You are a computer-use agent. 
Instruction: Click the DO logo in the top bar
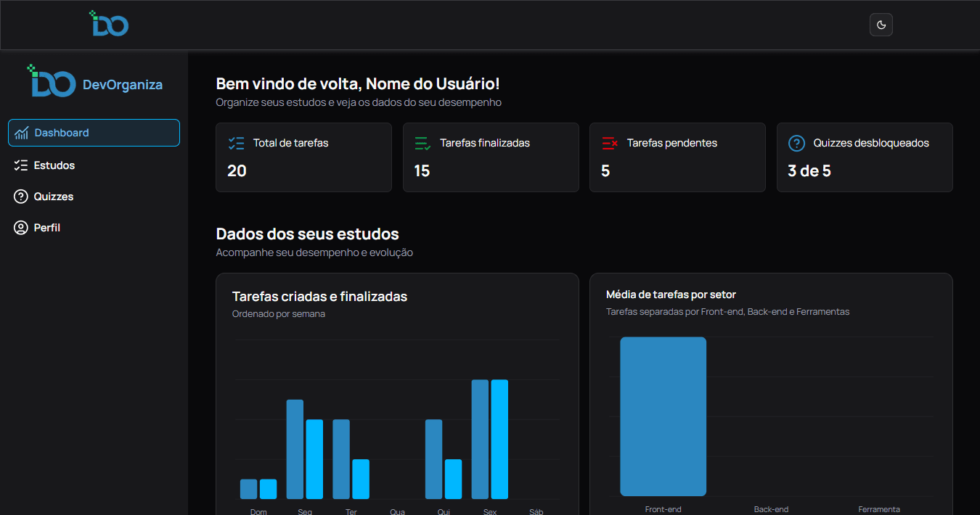pos(109,23)
